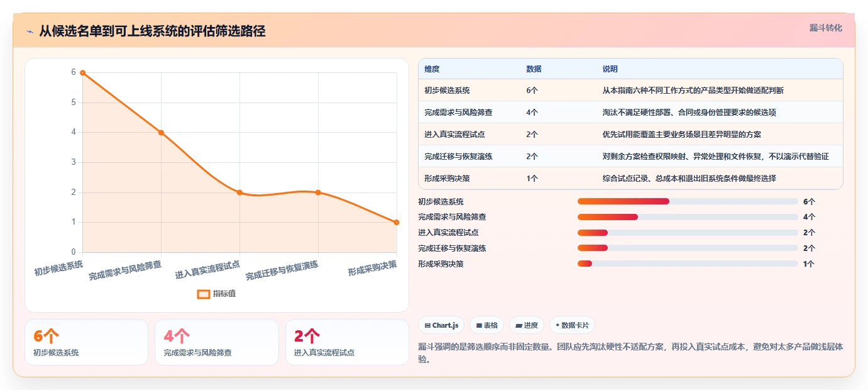Click the chart data point at value 4
868x390 pixels.
pos(161,133)
